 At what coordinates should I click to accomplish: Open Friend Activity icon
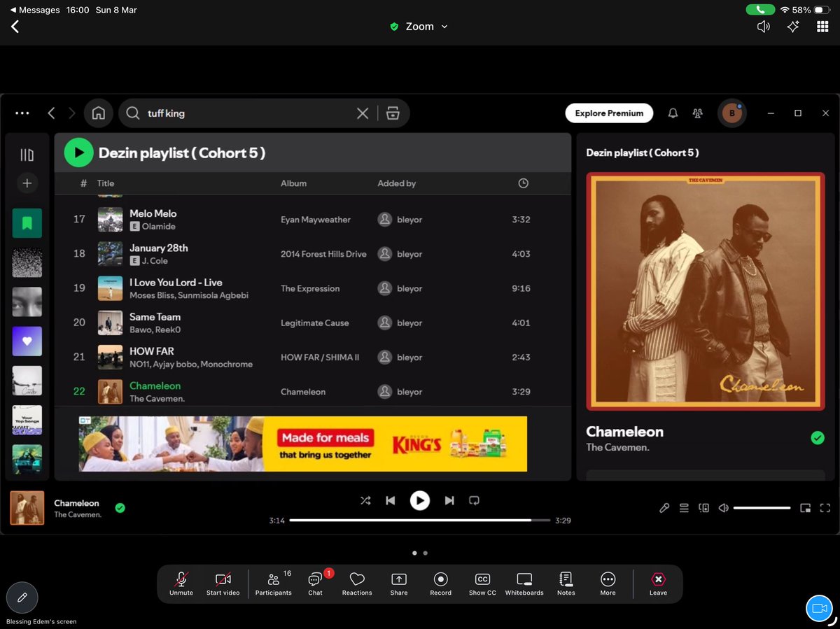coord(697,113)
